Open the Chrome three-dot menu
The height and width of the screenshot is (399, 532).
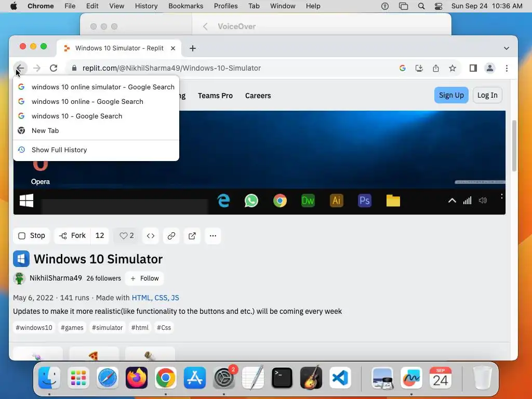[507, 68]
